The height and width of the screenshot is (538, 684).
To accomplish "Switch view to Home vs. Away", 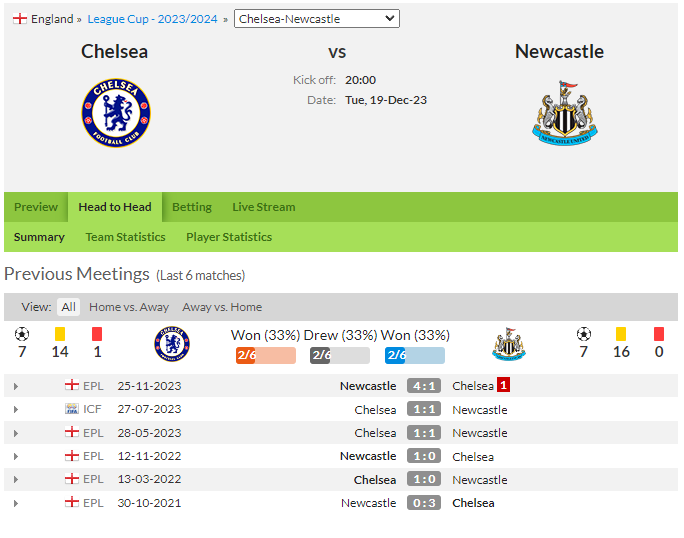I will 129,307.
